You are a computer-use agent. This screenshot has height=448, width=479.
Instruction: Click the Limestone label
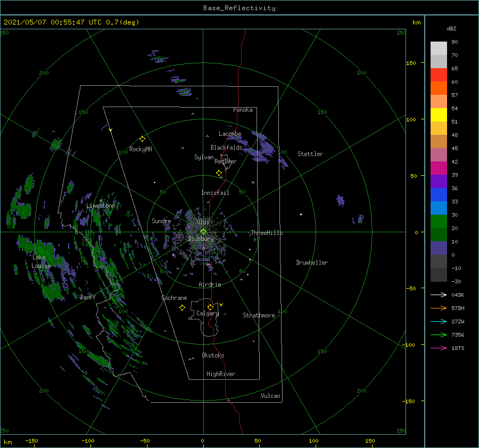tap(101, 206)
